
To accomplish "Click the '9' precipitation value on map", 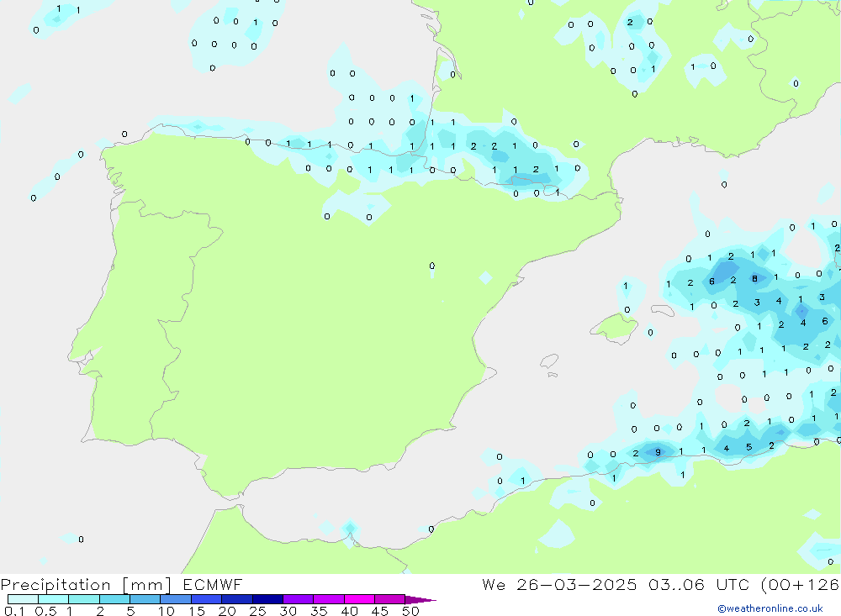I will pos(659,452).
